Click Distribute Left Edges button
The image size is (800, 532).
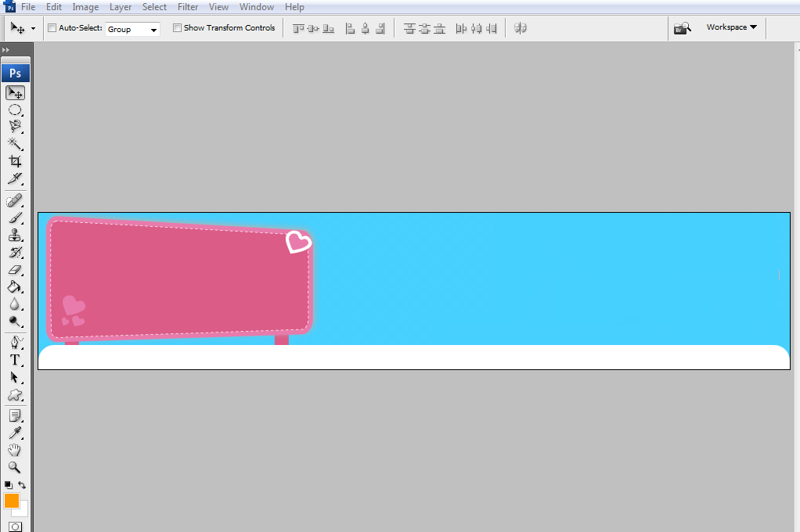click(461, 29)
